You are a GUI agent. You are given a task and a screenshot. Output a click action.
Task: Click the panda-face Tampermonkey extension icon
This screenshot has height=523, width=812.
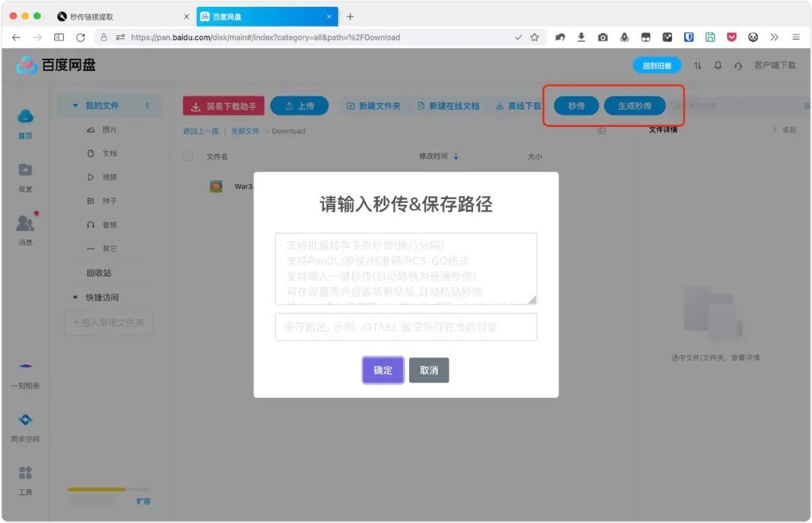tap(753, 38)
